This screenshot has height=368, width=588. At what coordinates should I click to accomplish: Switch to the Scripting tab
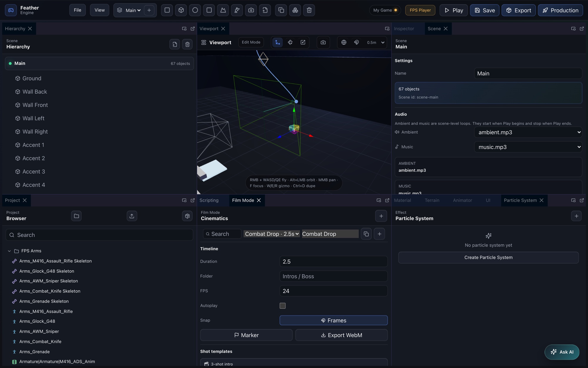point(209,200)
